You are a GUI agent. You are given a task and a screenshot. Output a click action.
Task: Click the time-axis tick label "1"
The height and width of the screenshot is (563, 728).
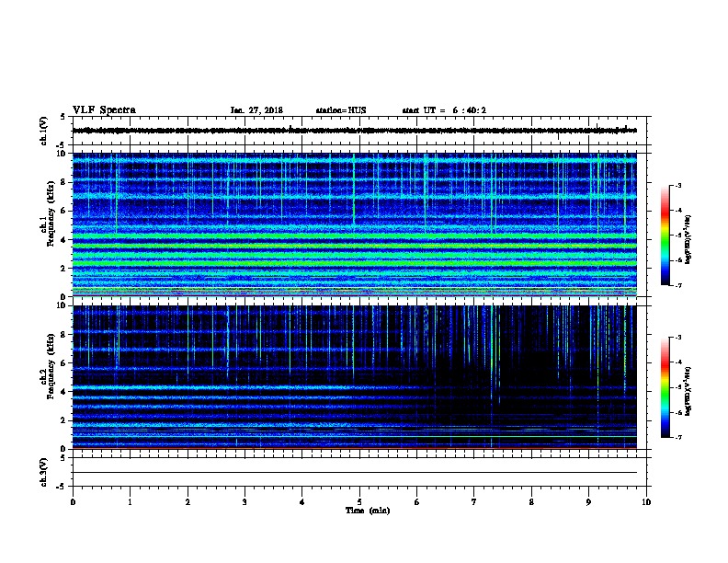coord(130,502)
